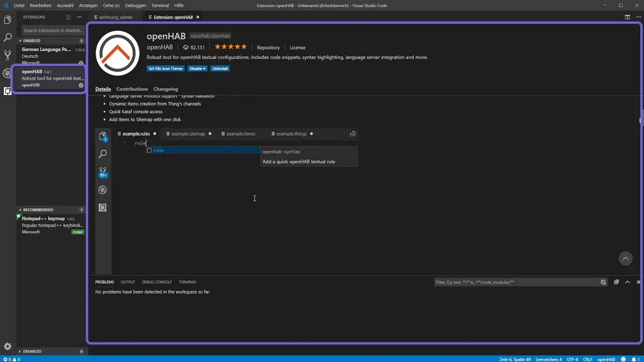Open the Bearbeiten menu
This screenshot has width=644, height=362.
tap(40, 5)
